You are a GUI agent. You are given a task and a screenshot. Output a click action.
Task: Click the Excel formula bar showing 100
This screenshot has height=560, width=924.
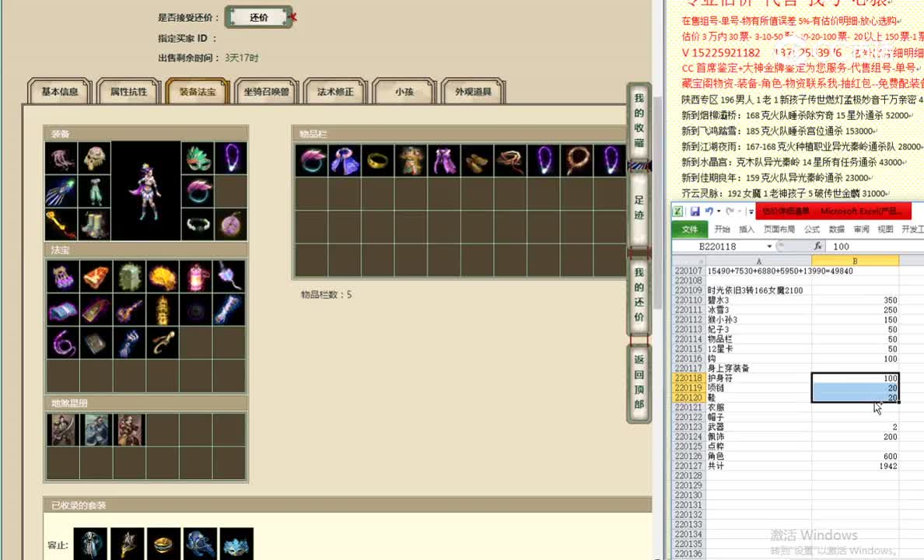(x=875, y=247)
